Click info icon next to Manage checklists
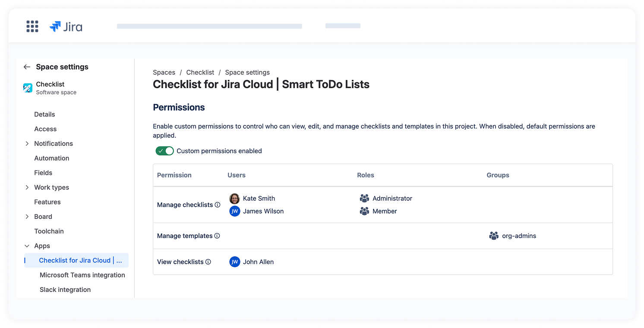644x328 pixels. pyautogui.click(x=218, y=205)
